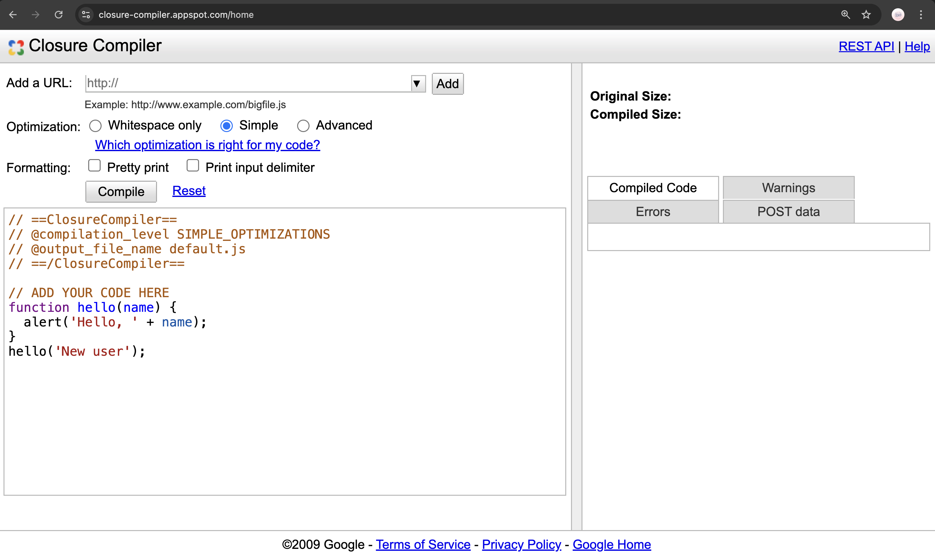Open the Chrome profile avatar
This screenshot has height=560, width=935.
coord(898,15)
